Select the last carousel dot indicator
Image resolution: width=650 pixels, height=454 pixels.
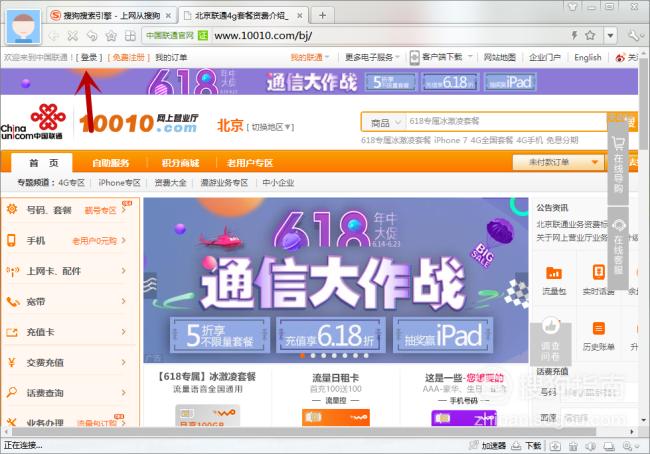(366, 355)
